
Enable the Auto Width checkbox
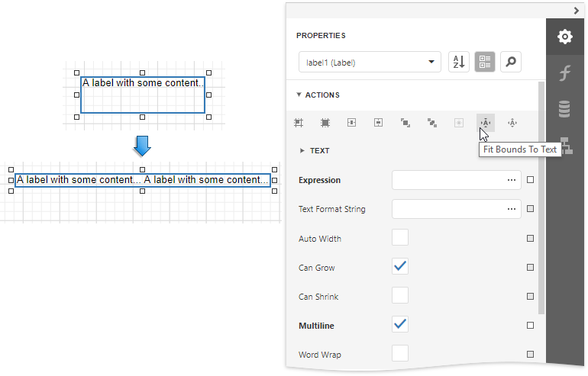[x=400, y=238]
